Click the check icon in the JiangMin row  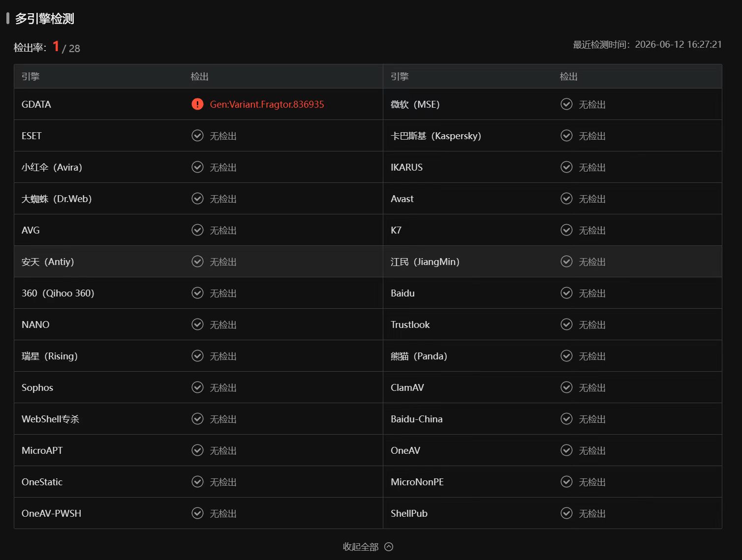coord(566,262)
